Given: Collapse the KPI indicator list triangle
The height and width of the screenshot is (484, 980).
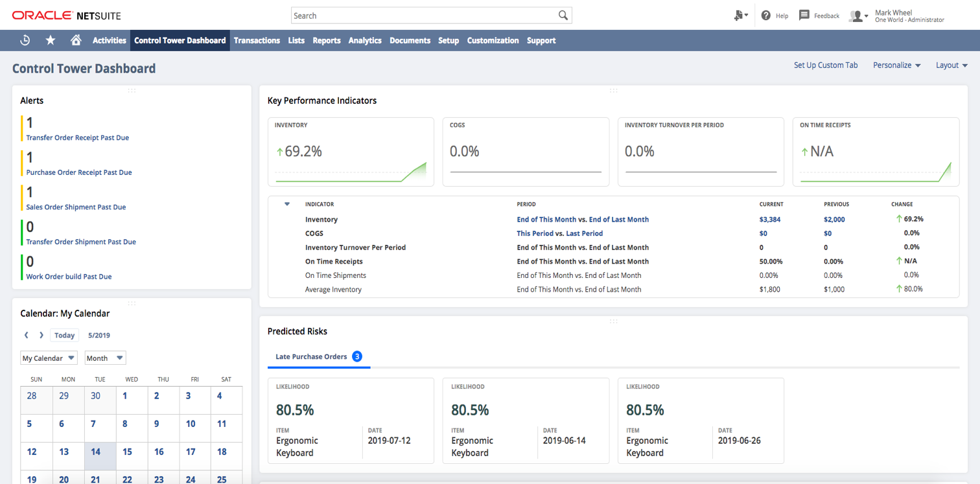Looking at the screenshot, I should [286, 203].
